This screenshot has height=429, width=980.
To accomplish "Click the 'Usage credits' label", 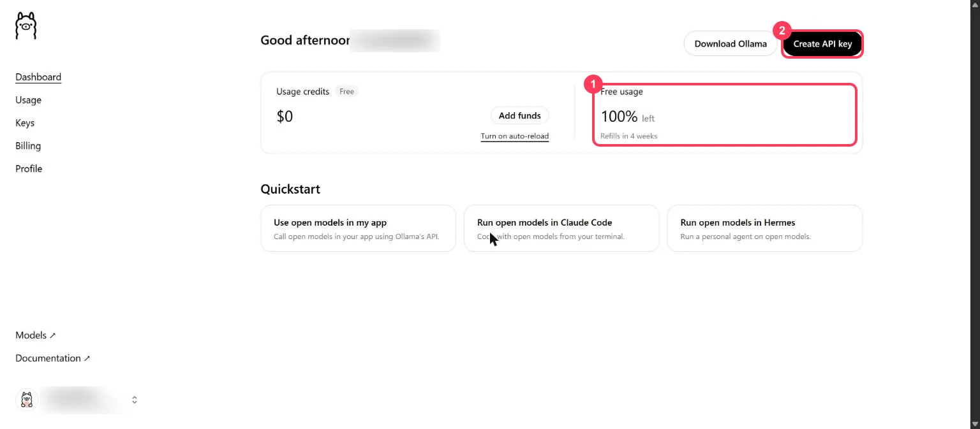I will click(x=302, y=92).
